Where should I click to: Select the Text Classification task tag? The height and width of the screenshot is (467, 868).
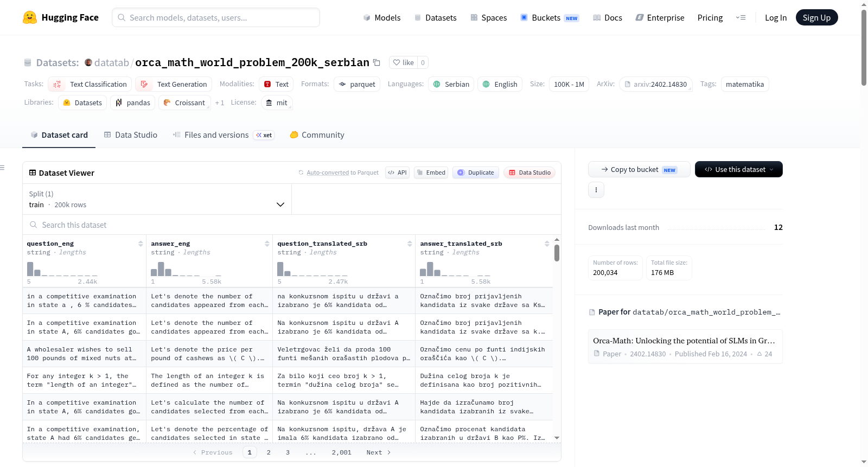(x=90, y=84)
